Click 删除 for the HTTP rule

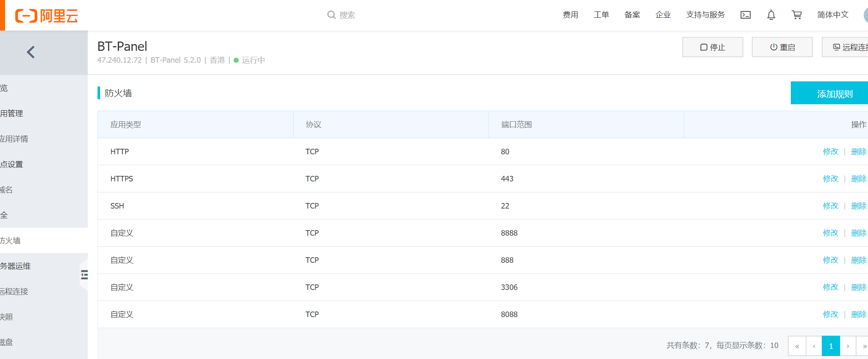(x=859, y=151)
